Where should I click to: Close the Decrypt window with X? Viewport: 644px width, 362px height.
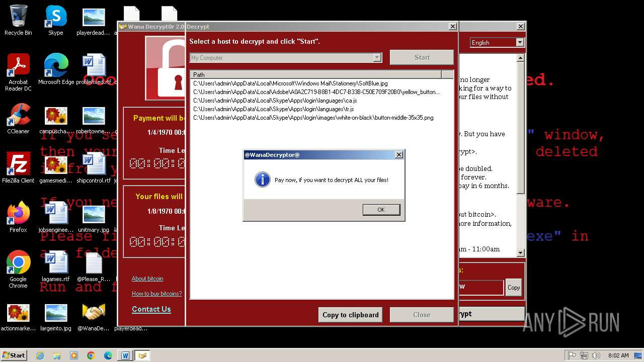pos(452,27)
